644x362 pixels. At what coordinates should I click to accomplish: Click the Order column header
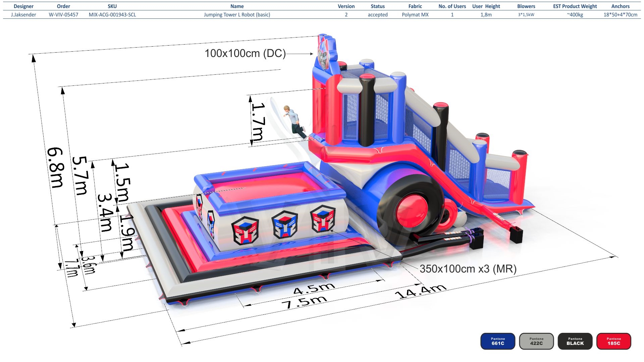(63, 6)
